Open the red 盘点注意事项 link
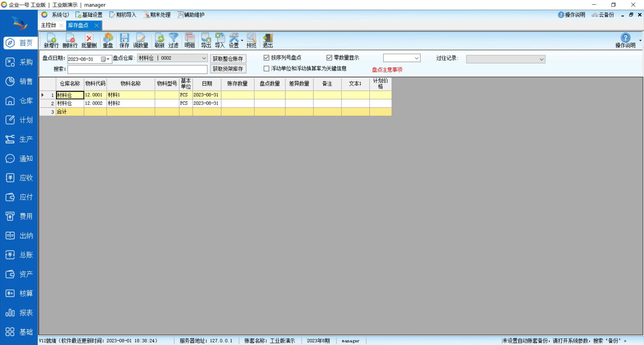The height and width of the screenshot is (345, 644). click(x=387, y=70)
